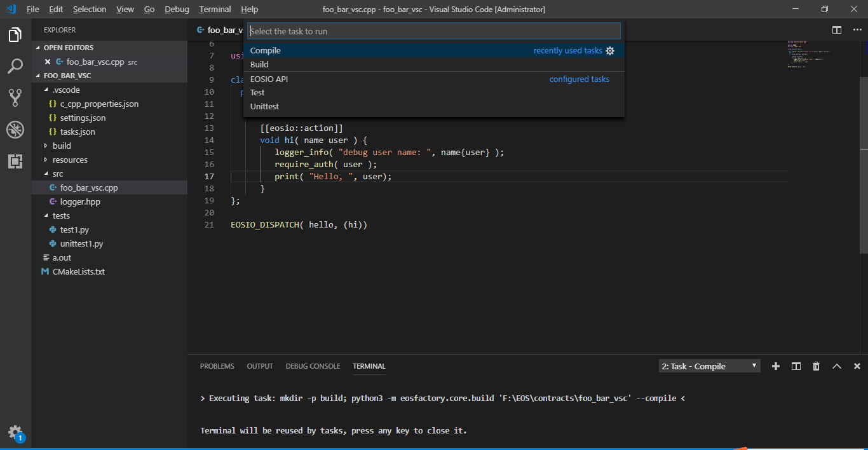The image size is (868, 450).
Task: Expand the build folder
Action: click(x=46, y=146)
